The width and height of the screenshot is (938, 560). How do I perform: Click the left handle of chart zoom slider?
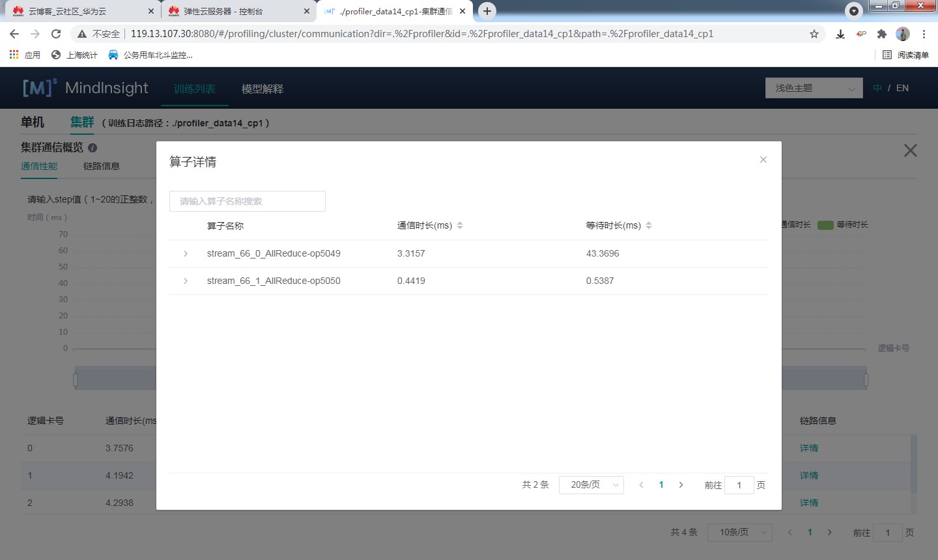click(x=76, y=380)
